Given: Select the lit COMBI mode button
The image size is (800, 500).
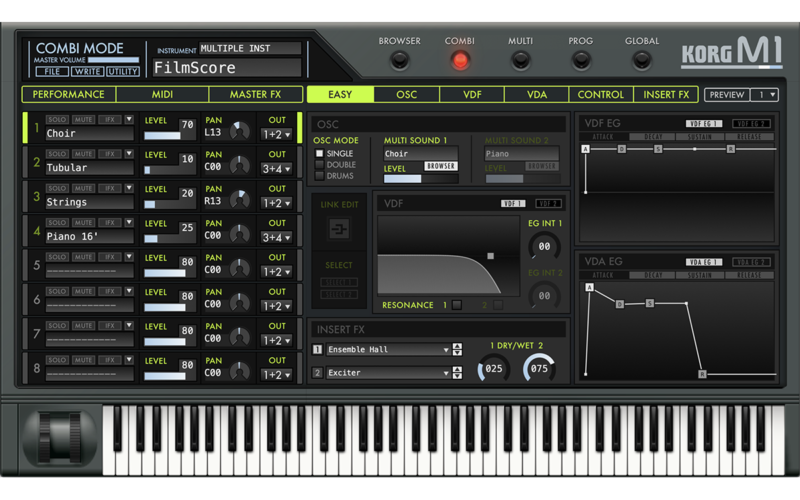Looking at the screenshot, I should click(x=460, y=60).
